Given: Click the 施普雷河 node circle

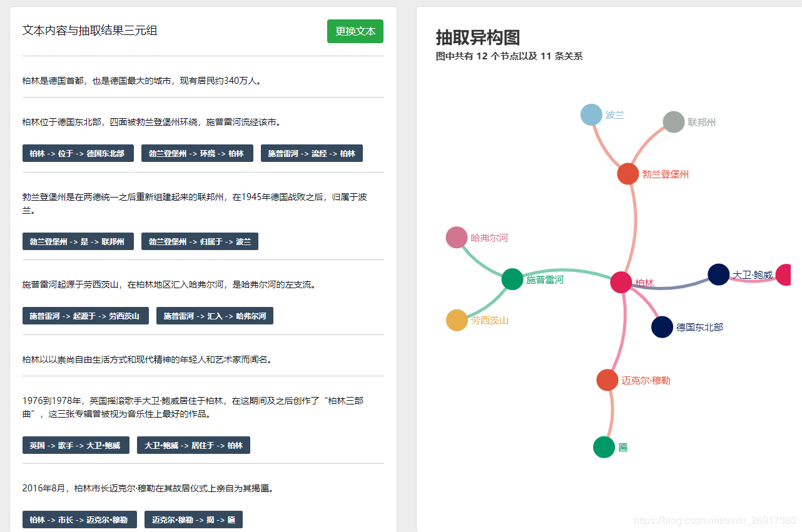Looking at the screenshot, I should click(x=512, y=279).
